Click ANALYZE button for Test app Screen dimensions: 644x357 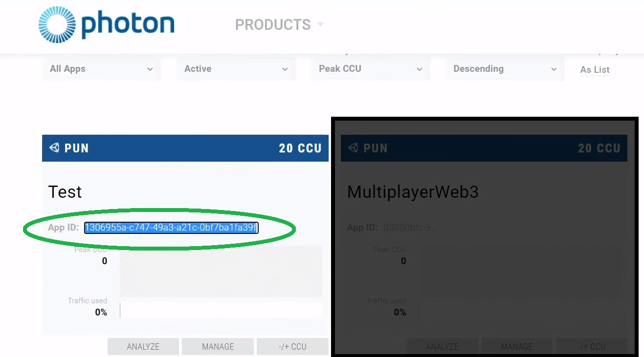(x=143, y=347)
